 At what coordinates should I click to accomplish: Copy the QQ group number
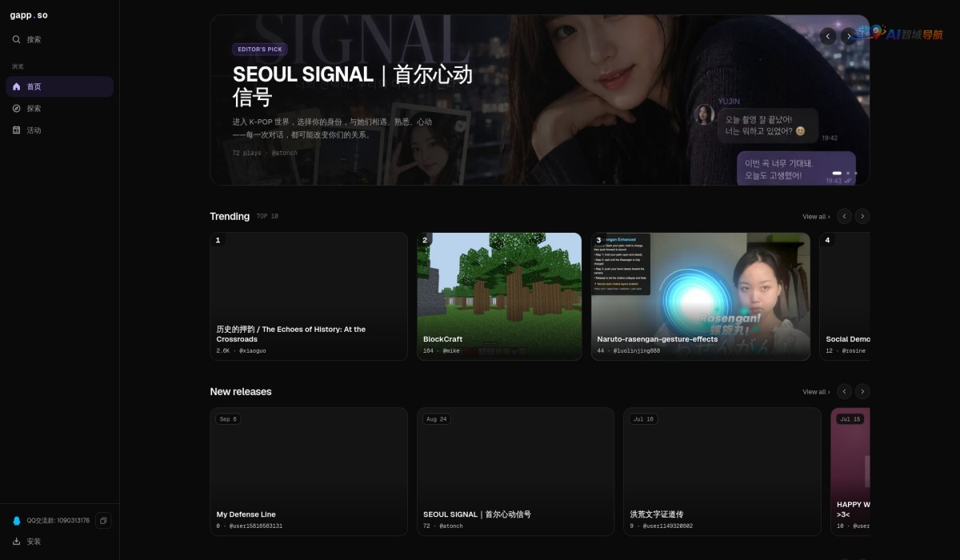[103, 521]
